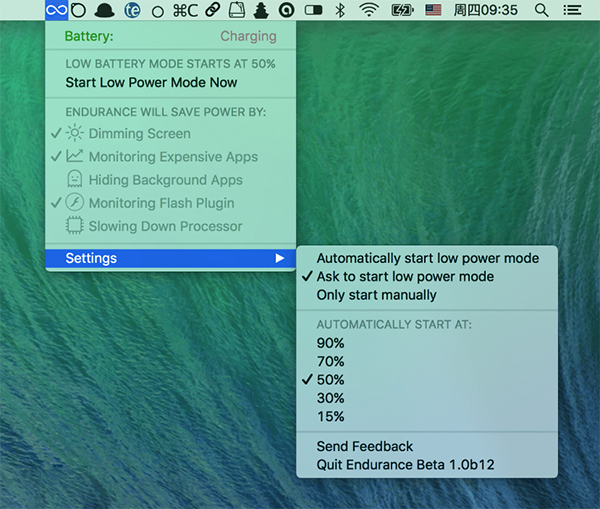Click the Bluetooth icon in menu bar

340,10
